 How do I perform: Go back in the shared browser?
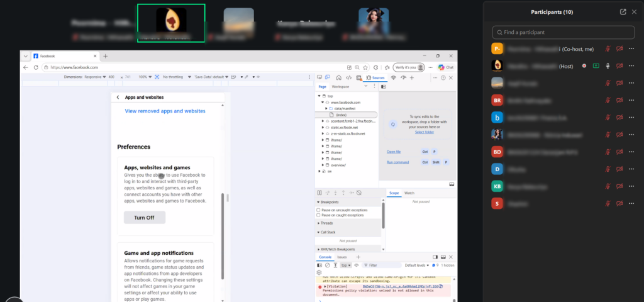[x=25, y=67]
